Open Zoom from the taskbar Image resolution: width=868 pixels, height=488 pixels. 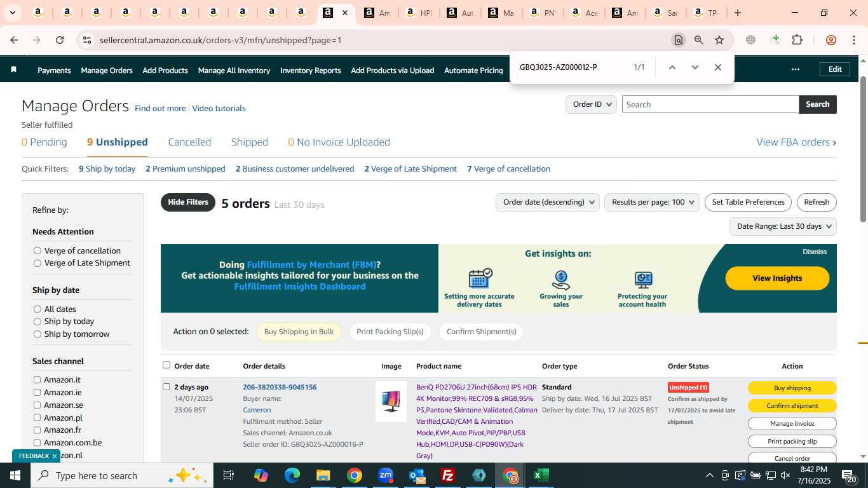pos(386,475)
